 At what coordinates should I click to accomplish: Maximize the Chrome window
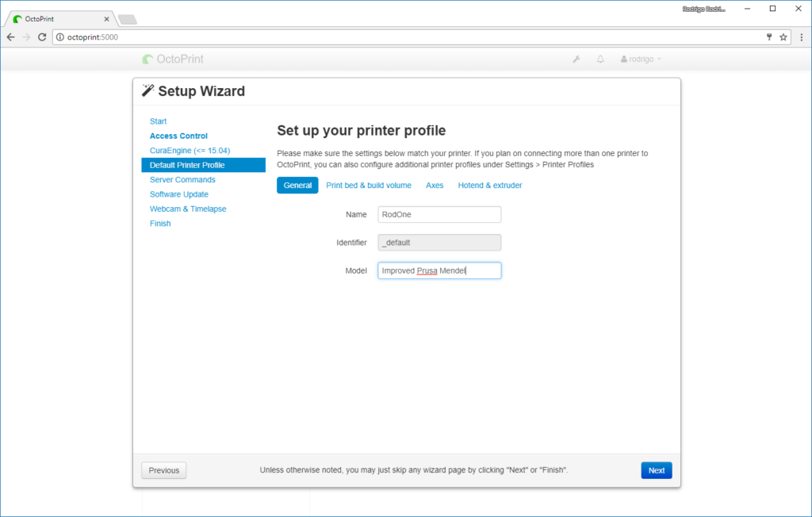click(772, 9)
